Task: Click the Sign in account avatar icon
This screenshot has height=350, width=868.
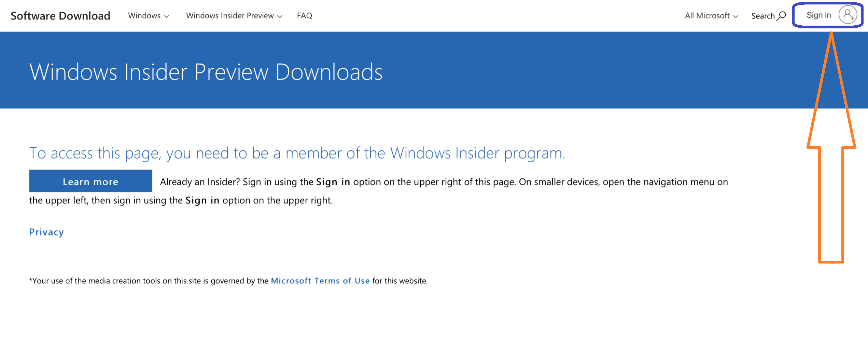Action: click(x=848, y=15)
